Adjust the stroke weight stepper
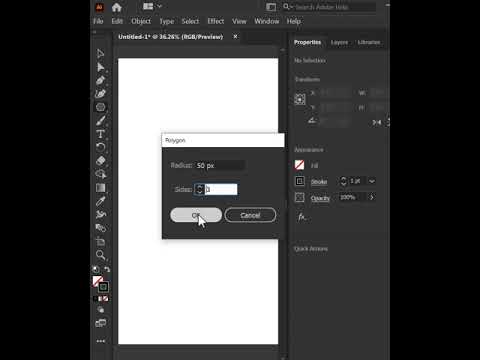Viewport: 480px width, 360px height. [x=343, y=181]
